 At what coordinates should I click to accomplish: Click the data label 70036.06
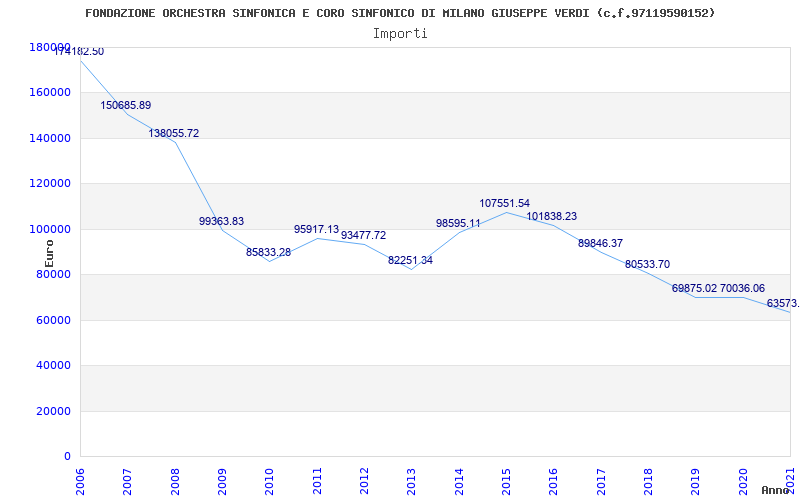tap(742, 288)
